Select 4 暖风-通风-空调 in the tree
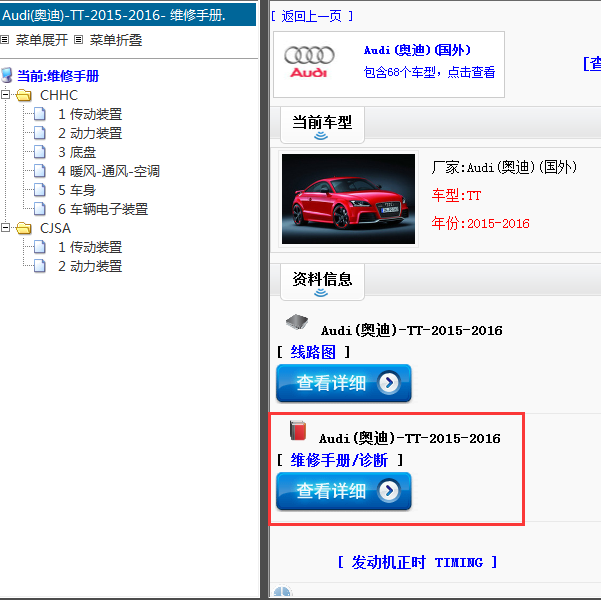Screen dimensions: 601x600 [x=109, y=171]
